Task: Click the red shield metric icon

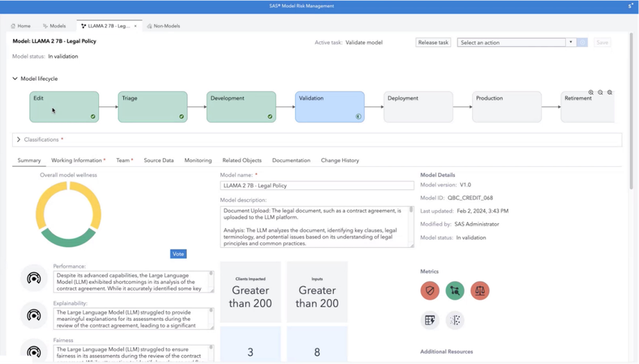Action: coord(430,290)
